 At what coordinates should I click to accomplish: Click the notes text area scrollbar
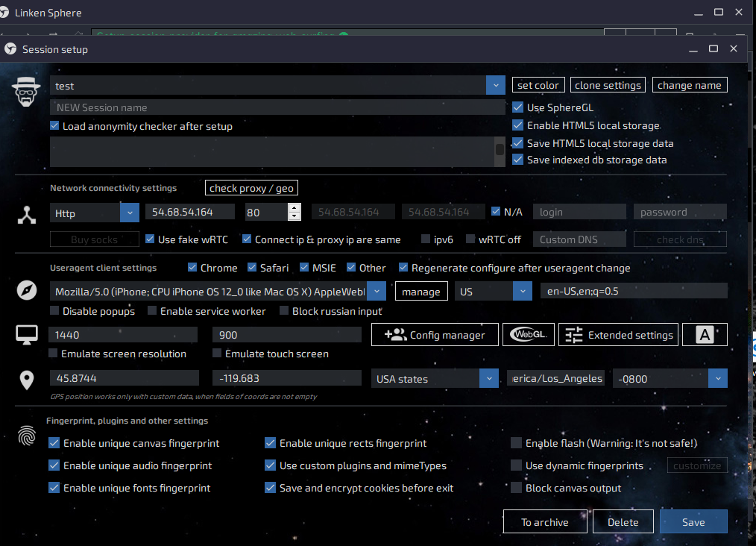[500, 151]
